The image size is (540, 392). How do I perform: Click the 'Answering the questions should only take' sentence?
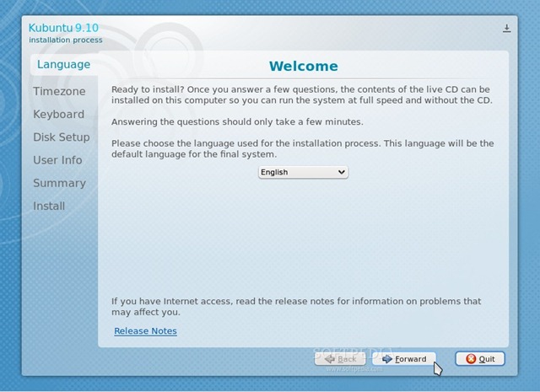pyautogui.click(x=237, y=122)
